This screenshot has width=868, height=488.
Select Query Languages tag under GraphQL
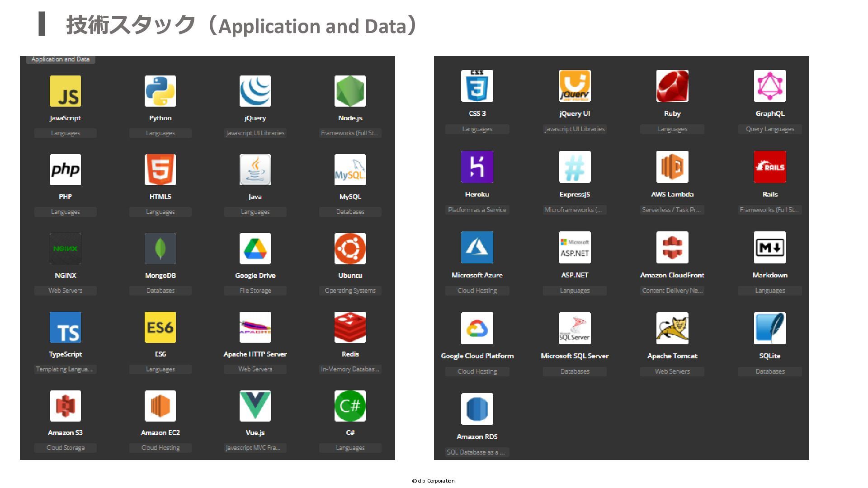[770, 129]
